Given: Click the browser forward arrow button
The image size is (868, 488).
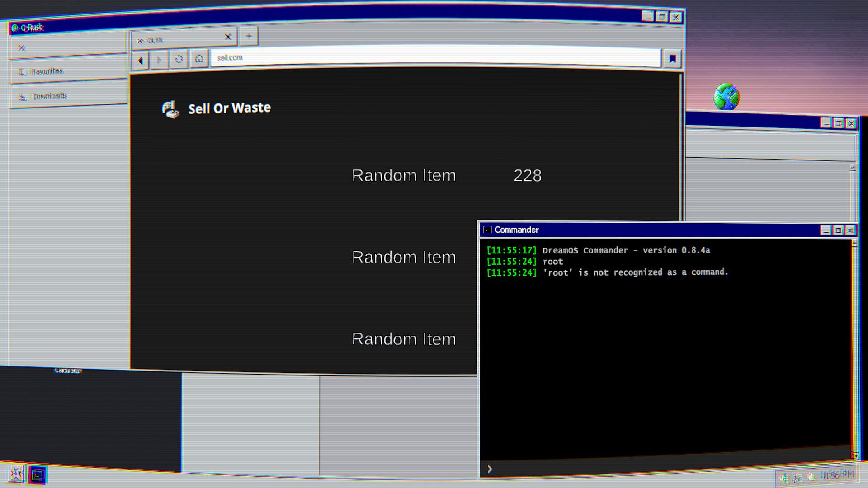Looking at the screenshot, I should click(x=159, y=60).
